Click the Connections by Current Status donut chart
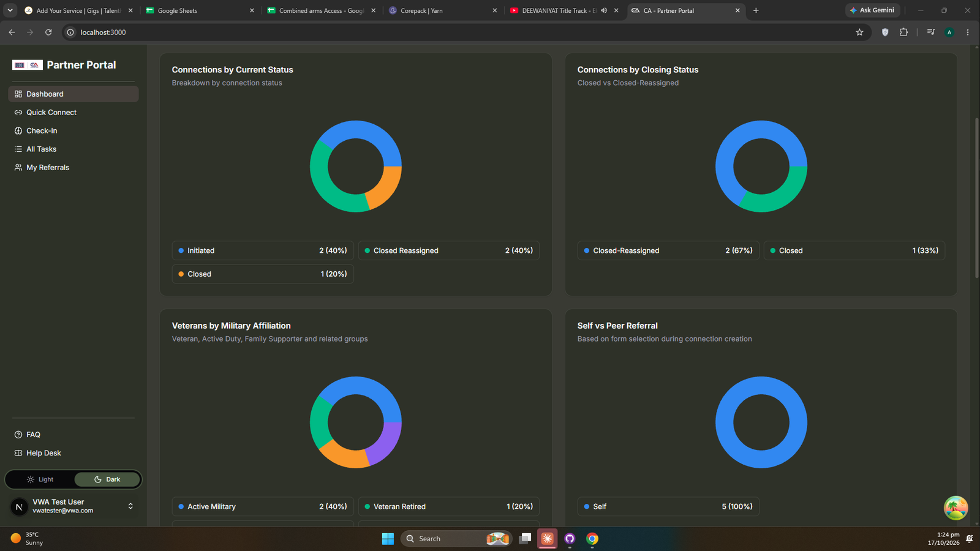 click(356, 167)
